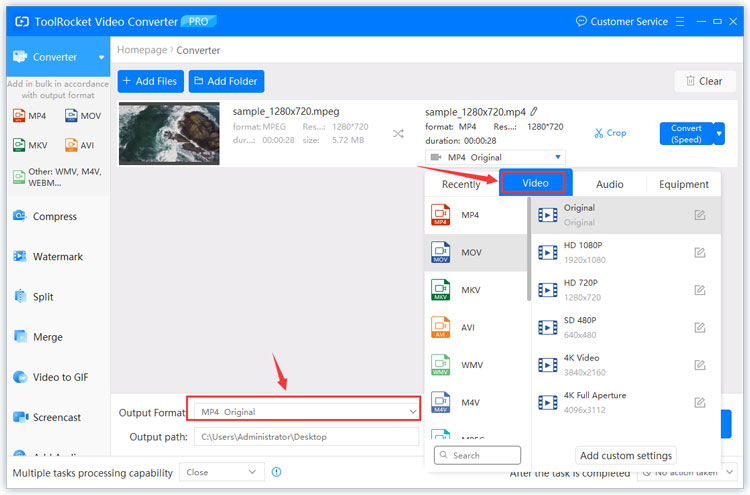This screenshot has width=750, height=495.
Task: Switch to the Video tab
Action: [535, 183]
